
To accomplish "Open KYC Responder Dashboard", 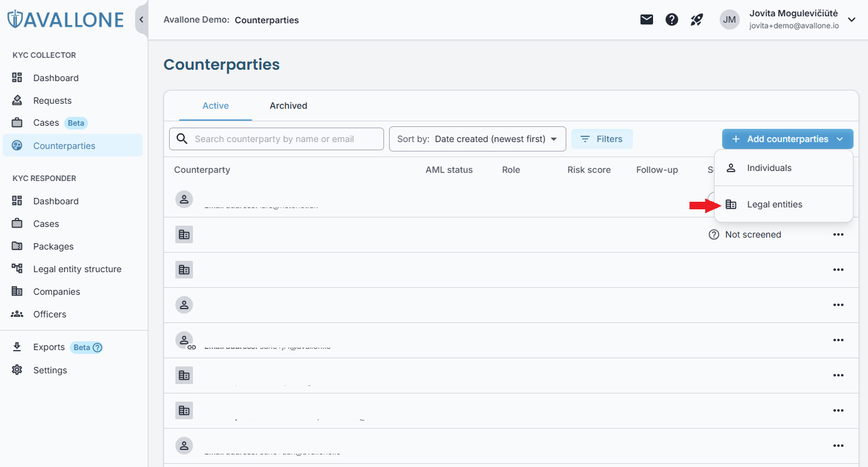I will [56, 201].
